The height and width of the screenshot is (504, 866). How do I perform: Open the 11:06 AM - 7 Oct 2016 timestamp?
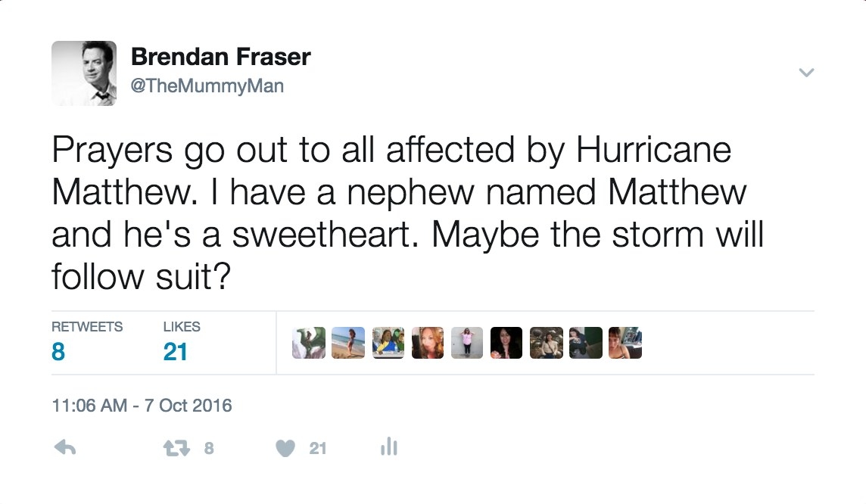tap(142, 405)
